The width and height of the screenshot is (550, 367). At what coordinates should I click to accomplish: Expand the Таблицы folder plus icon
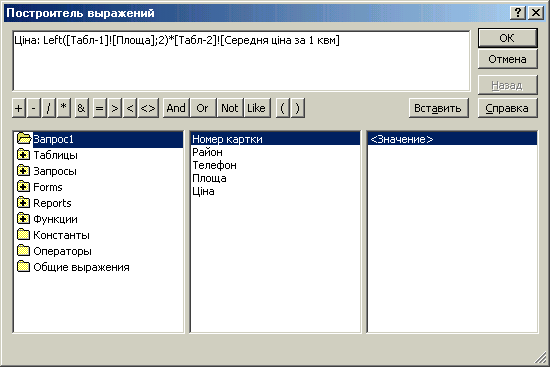point(23,155)
